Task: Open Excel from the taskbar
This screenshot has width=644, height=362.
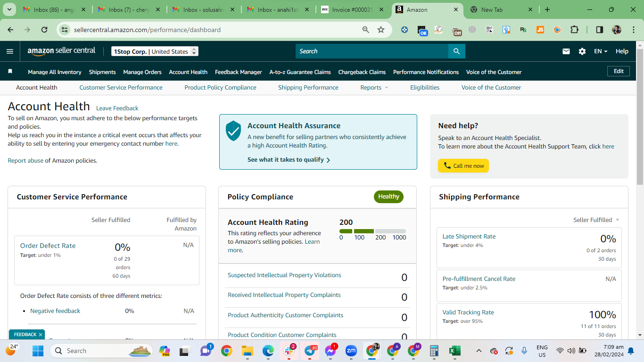Action: pyautogui.click(x=454, y=351)
